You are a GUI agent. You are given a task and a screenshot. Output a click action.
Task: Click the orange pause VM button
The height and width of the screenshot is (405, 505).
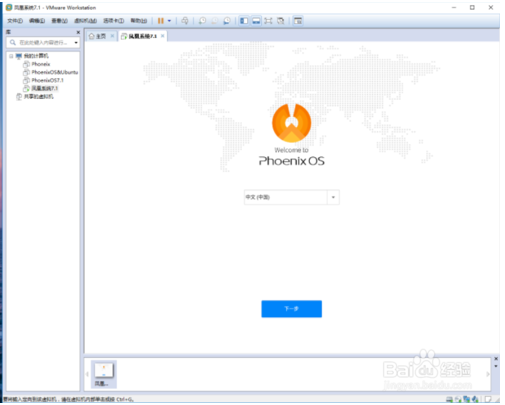[x=160, y=21]
